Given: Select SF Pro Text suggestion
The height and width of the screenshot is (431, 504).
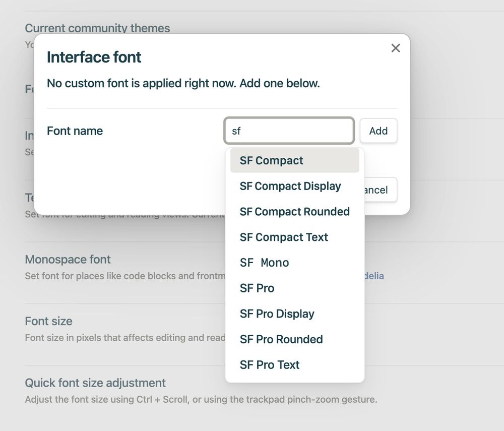Looking at the screenshot, I should tap(295, 365).
